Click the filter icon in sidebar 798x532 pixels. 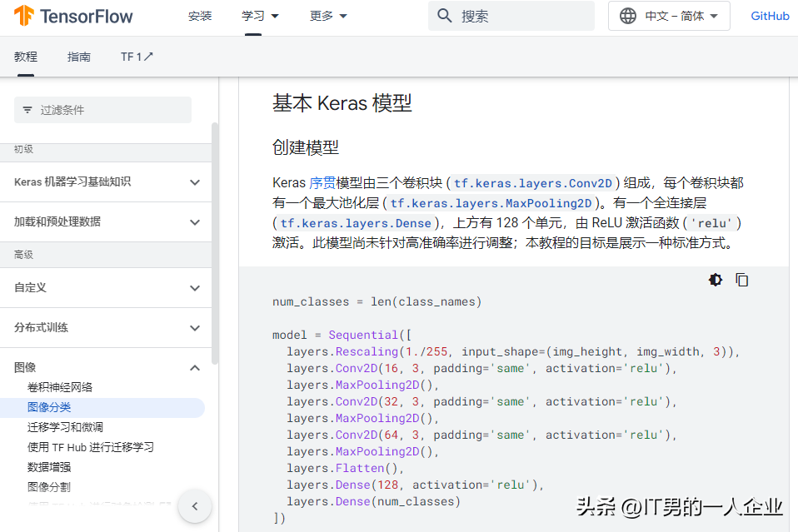27,110
